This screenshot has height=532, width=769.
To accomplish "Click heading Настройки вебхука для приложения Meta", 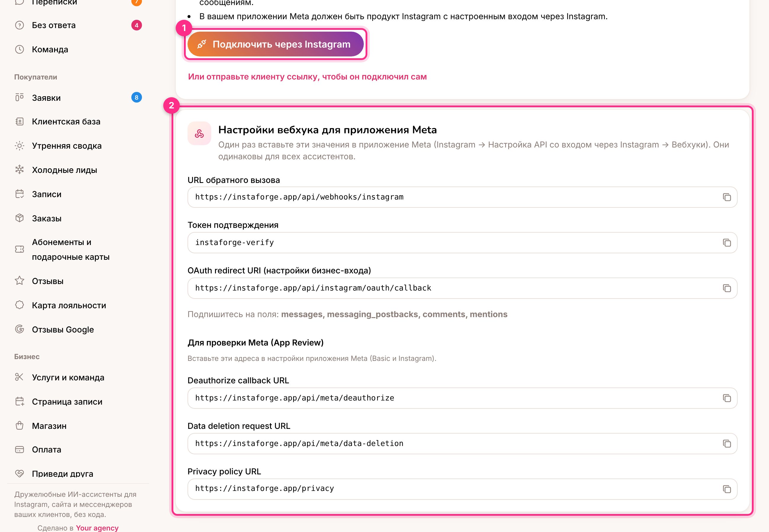I will pyautogui.click(x=327, y=130).
